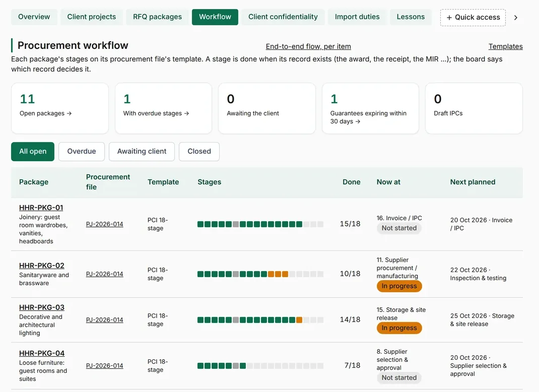
Task: Filter by Overdue packages
Action: (82, 152)
